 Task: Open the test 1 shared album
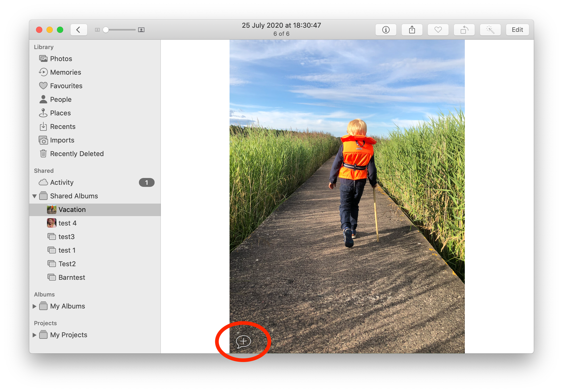coord(95,250)
